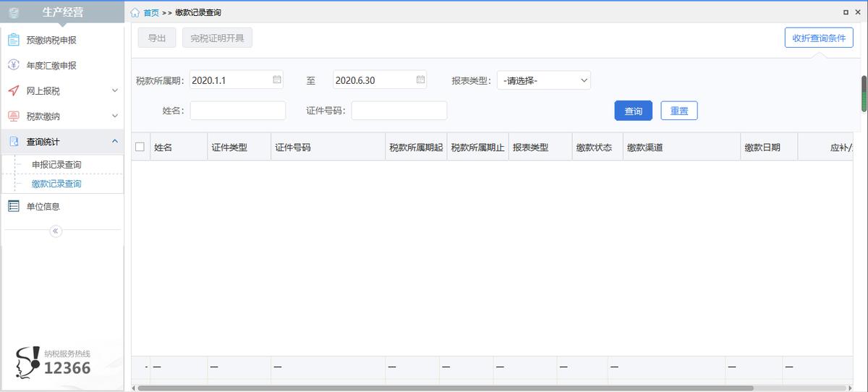Click the 预缴纳税申报 clipboard icon

[x=14, y=40]
